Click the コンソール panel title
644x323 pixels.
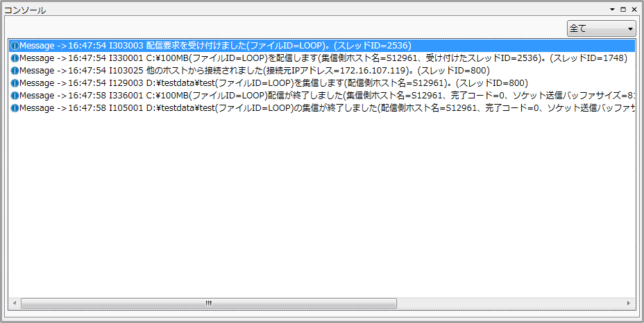tap(25, 10)
